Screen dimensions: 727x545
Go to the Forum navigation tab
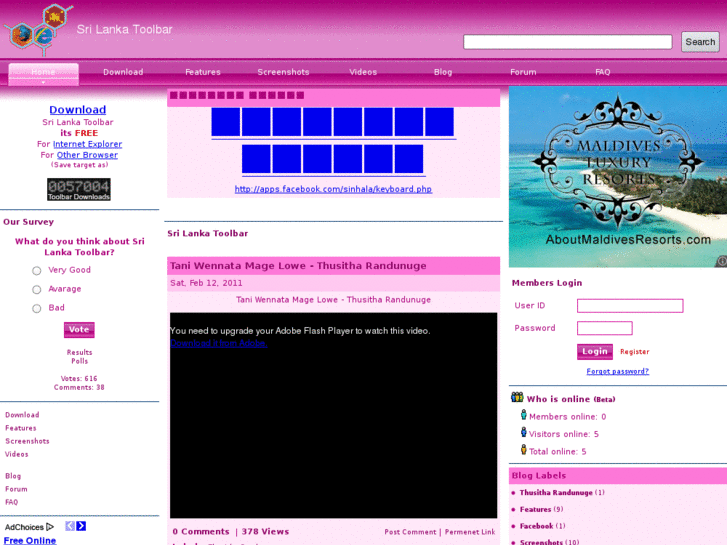[523, 72]
